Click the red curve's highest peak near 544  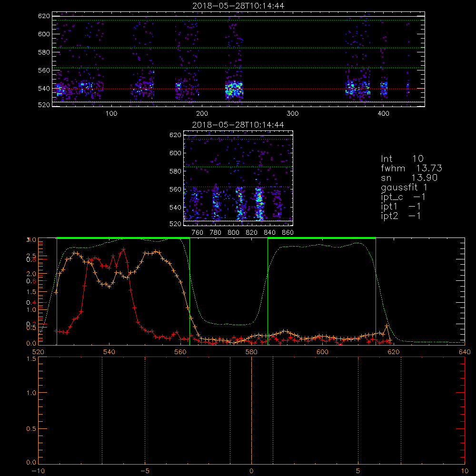point(124,249)
